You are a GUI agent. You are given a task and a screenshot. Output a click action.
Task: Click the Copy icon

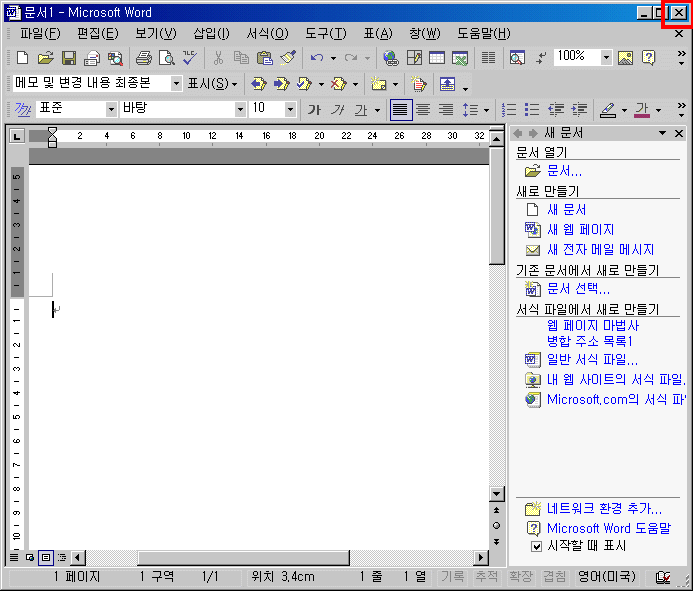[241, 58]
